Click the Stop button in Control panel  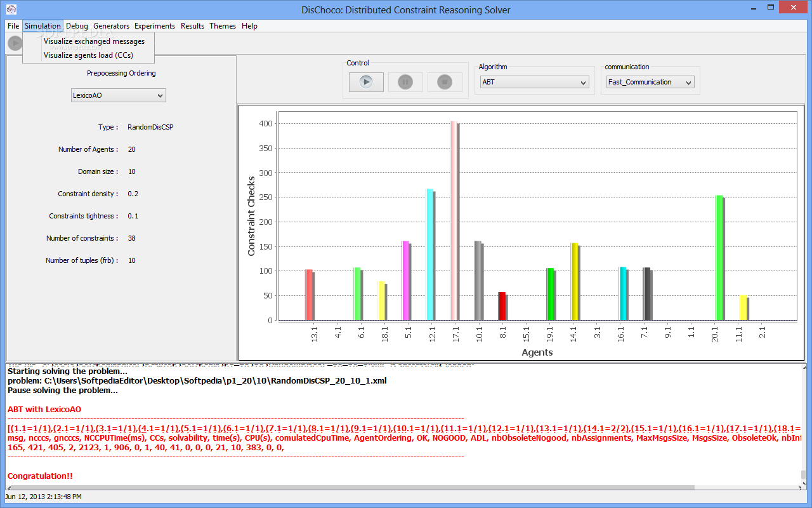[x=445, y=82]
